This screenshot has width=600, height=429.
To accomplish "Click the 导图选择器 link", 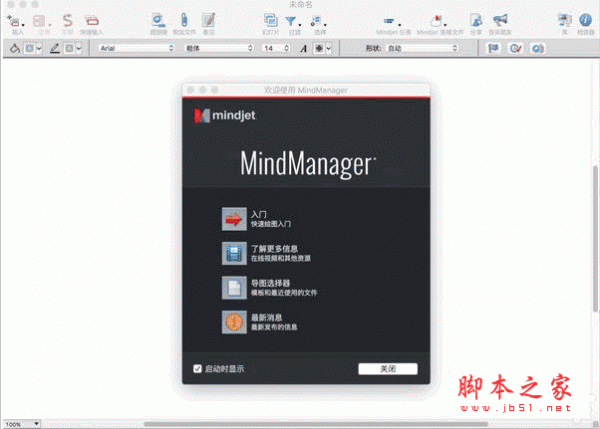I will coord(271,283).
